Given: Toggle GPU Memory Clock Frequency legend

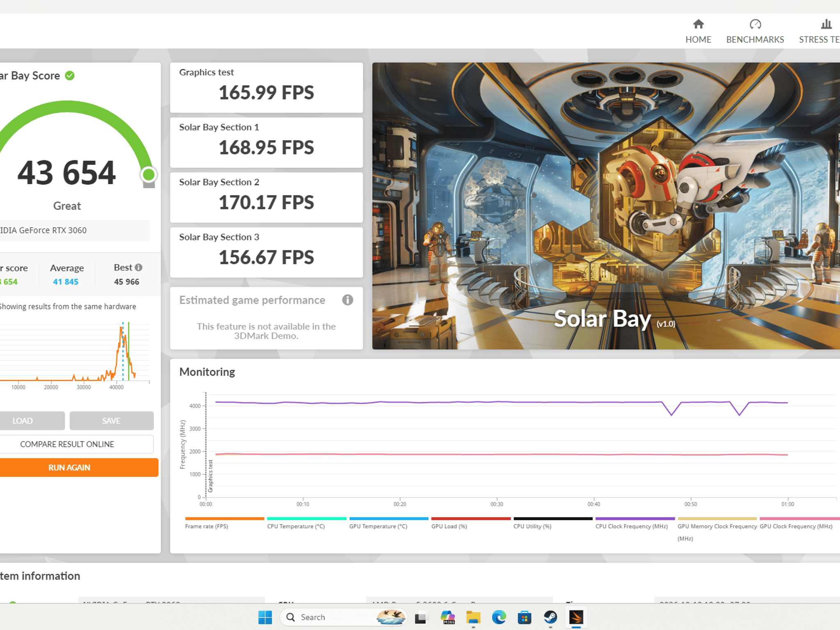Looking at the screenshot, I should 717,529.
